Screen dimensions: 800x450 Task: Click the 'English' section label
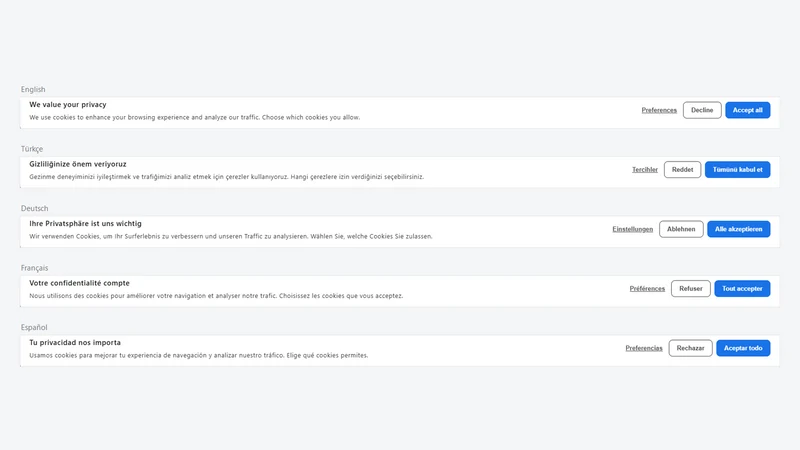coord(33,89)
